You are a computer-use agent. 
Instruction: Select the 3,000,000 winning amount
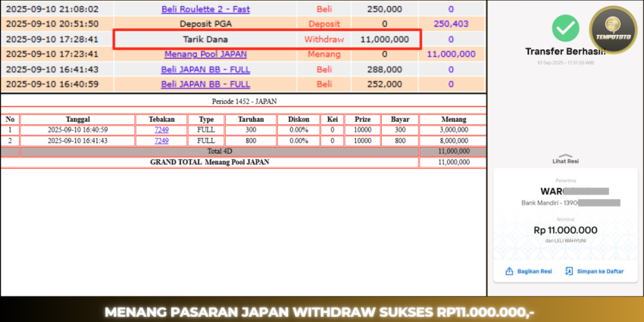pyautogui.click(x=453, y=130)
